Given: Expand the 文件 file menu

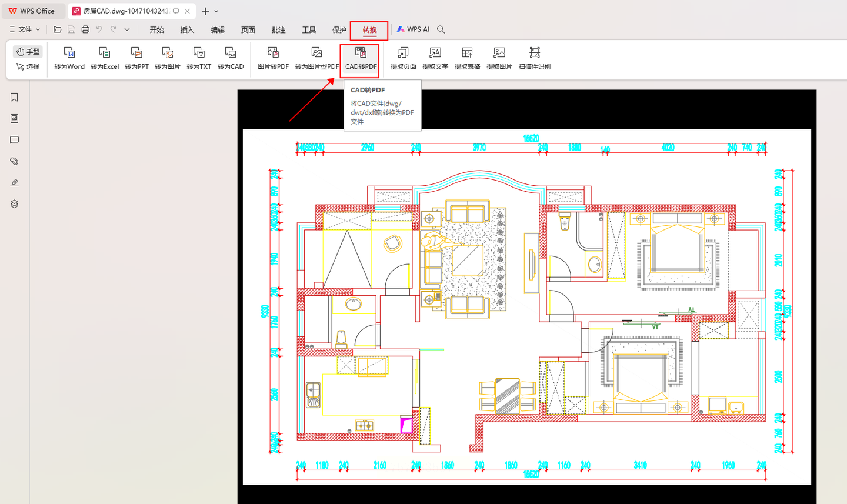Looking at the screenshot, I should pos(25,29).
